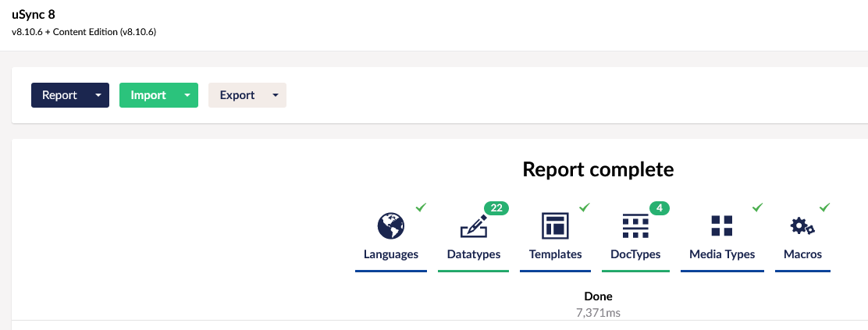Select the Media Types label

point(722,254)
